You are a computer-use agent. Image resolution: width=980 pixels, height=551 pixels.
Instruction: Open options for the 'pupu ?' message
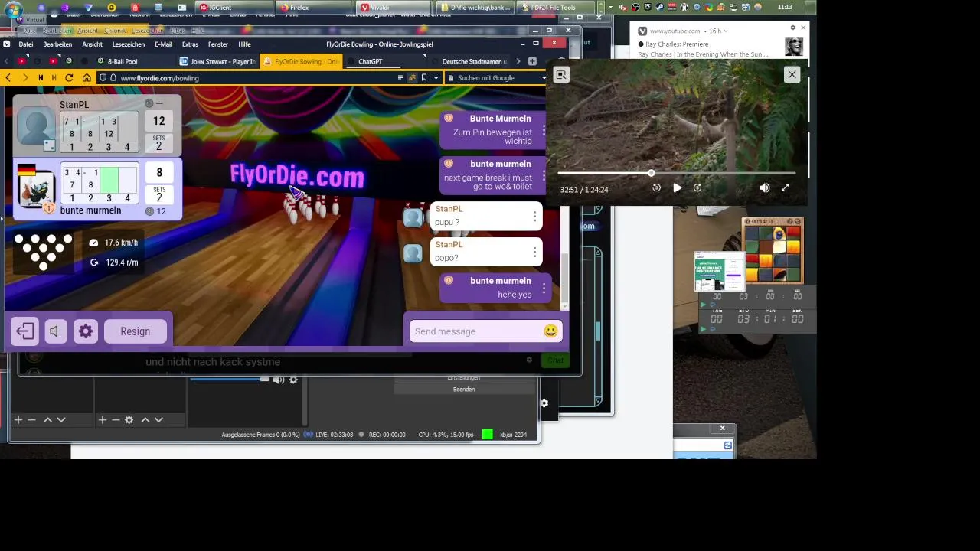pos(534,217)
